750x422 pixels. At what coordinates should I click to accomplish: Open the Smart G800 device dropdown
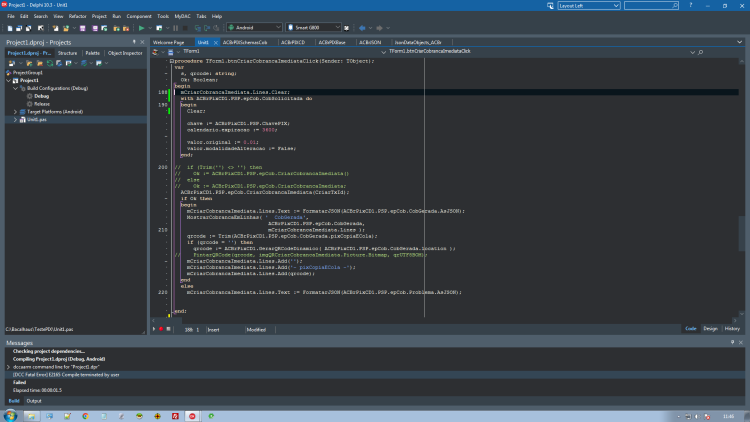pyautogui.click(x=338, y=27)
